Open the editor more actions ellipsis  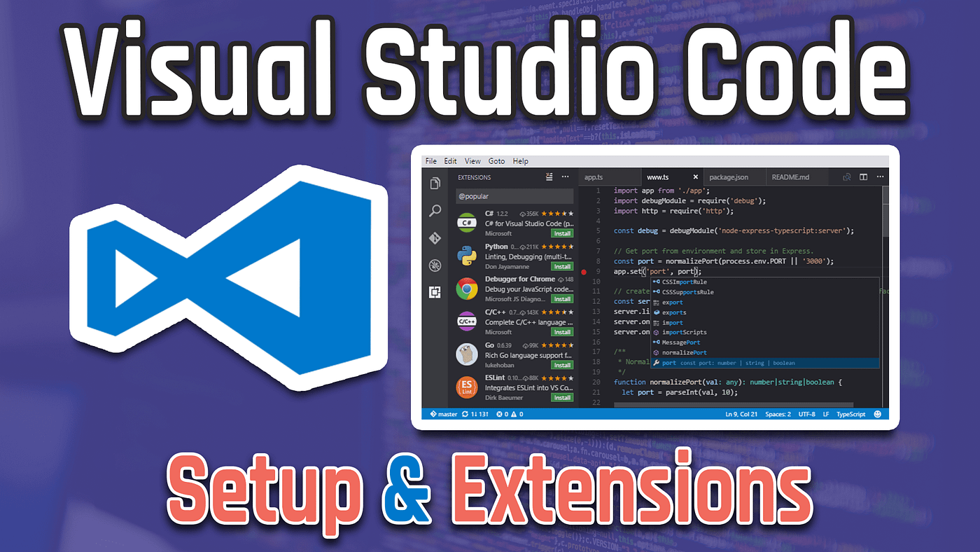(880, 177)
